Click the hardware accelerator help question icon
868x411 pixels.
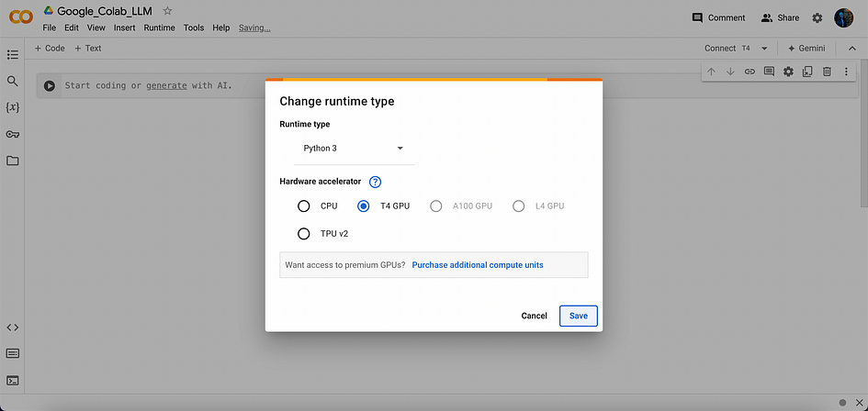[x=376, y=182]
